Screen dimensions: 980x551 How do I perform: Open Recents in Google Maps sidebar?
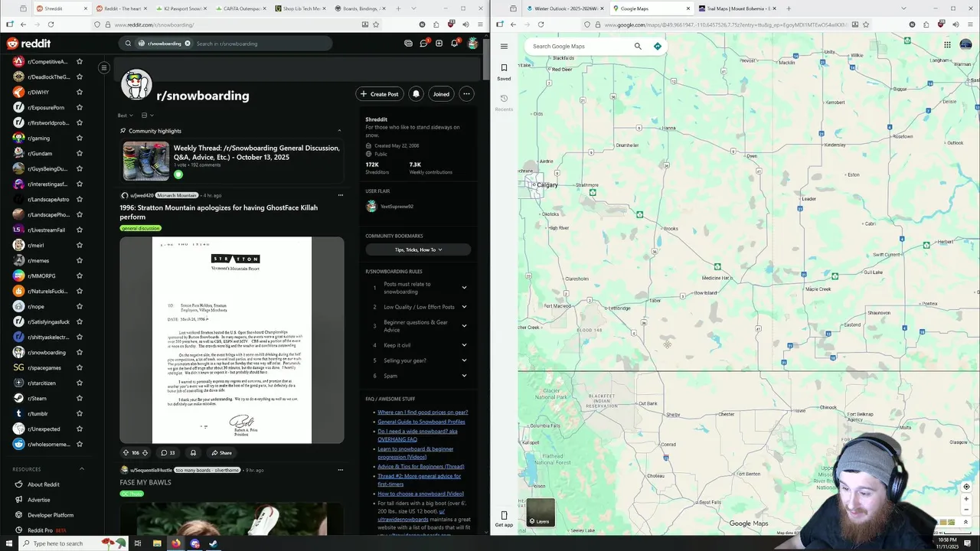(x=504, y=103)
